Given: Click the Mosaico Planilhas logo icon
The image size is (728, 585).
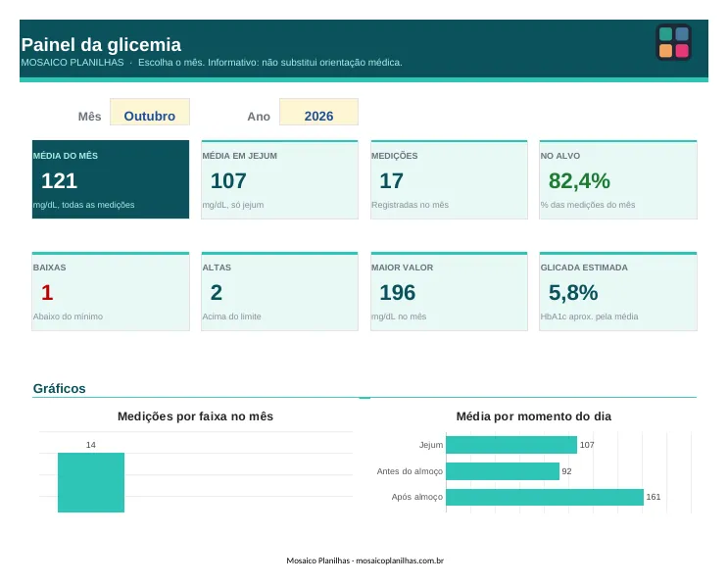Looking at the screenshot, I should (x=674, y=42).
